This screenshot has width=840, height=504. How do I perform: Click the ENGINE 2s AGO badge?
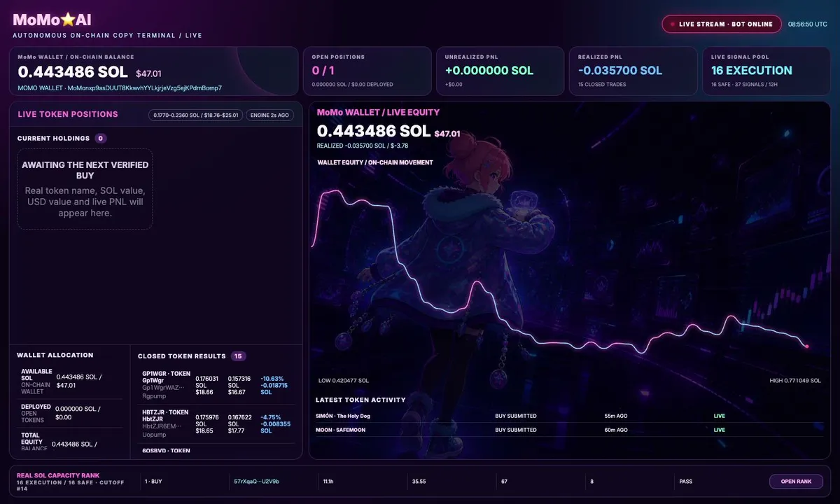coord(270,115)
